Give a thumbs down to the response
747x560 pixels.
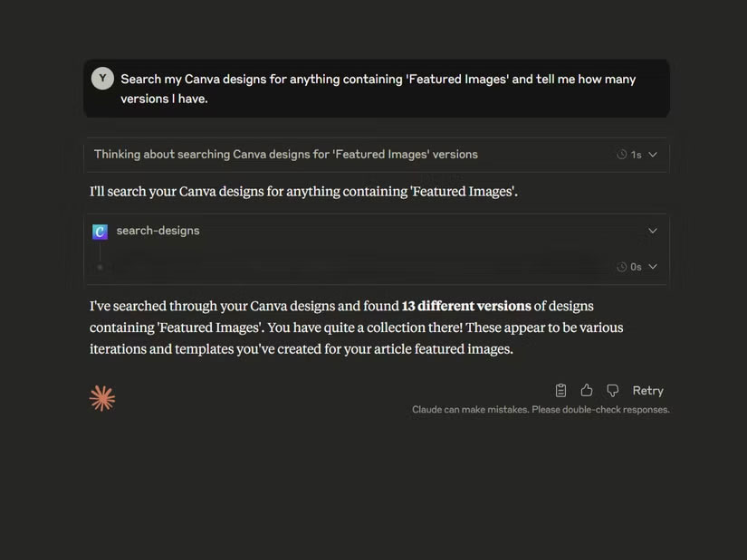coord(612,389)
